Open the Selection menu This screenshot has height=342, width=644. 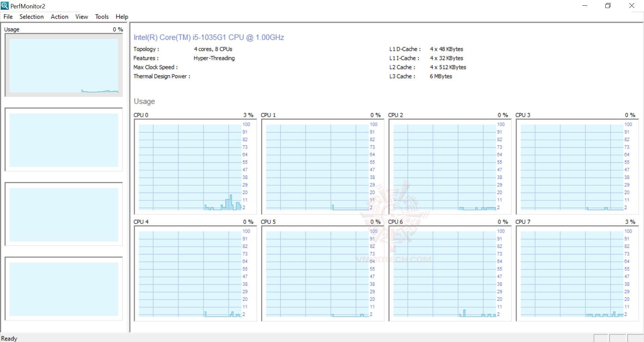pyautogui.click(x=32, y=17)
